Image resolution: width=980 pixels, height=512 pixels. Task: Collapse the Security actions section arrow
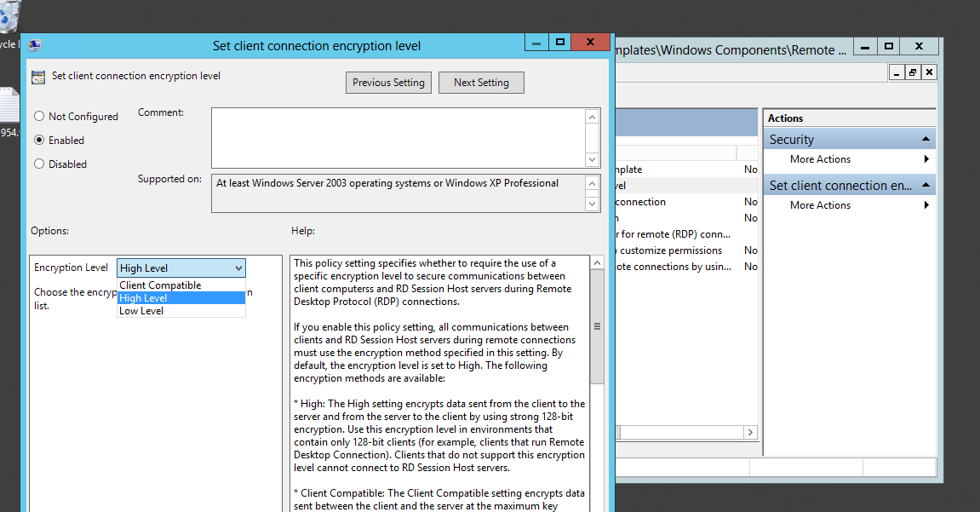click(926, 140)
